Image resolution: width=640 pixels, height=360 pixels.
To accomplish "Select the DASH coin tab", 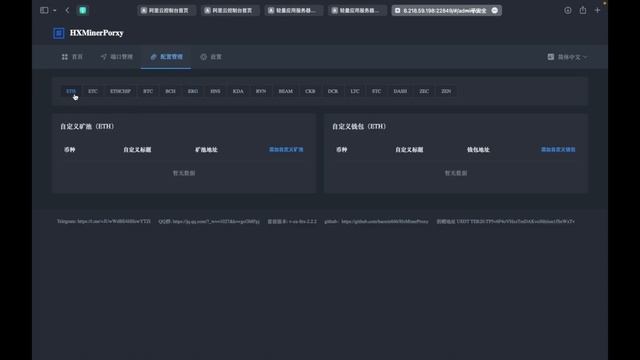I will coord(400,91).
